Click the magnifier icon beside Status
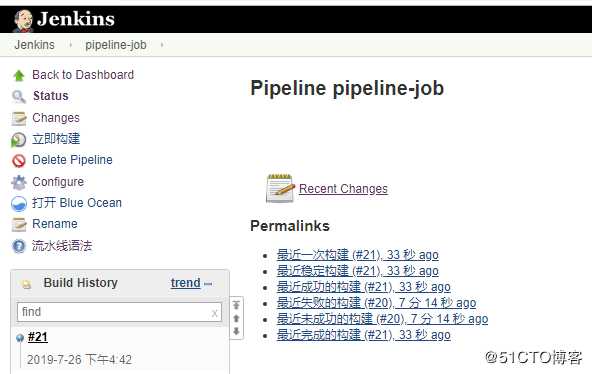This screenshot has width=592, height=374. [x=19, y=97]
